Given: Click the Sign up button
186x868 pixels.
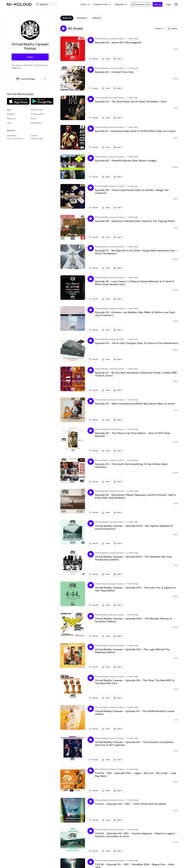Looking at the screenshot, I should tap(157, 4).
